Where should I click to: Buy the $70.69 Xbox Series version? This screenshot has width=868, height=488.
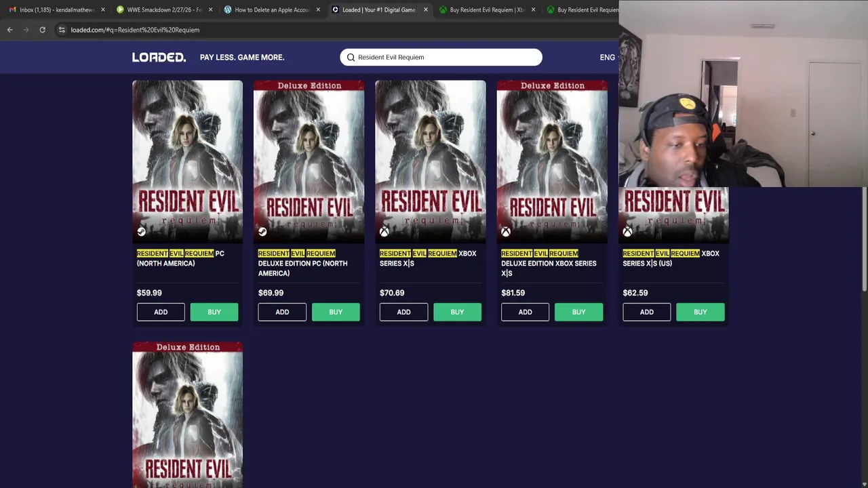(457, 312)
